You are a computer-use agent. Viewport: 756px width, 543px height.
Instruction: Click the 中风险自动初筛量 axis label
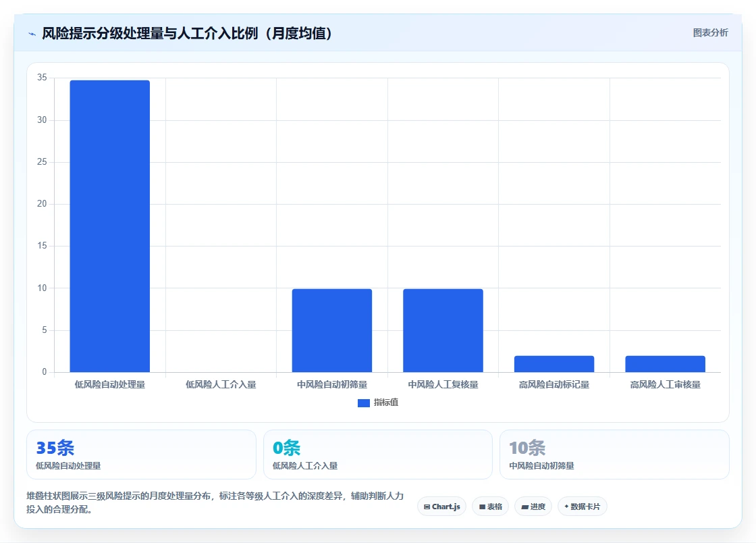(x=331, y=384)
